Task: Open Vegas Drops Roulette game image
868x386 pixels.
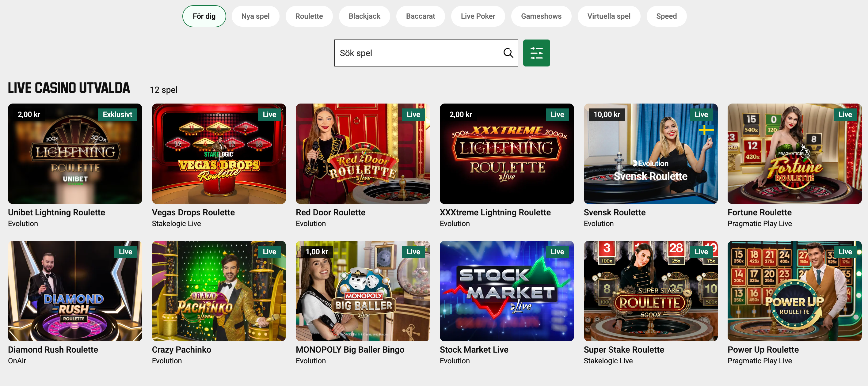Action: coord(219,153)
